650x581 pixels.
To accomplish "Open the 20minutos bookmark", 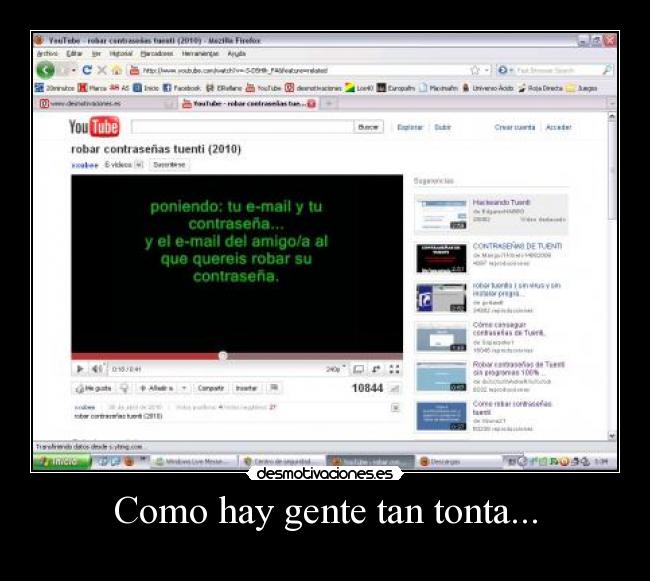I will [55, 88].
